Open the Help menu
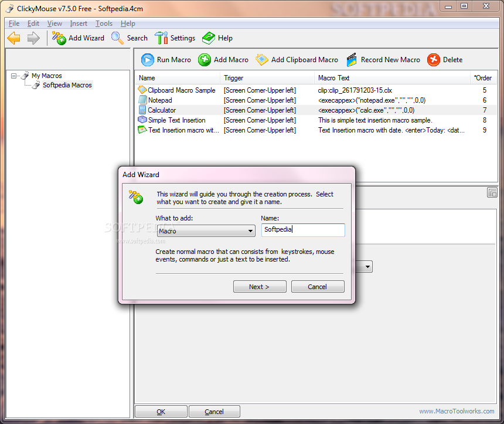This screenshot has width=504, height=424. point(128,23)
